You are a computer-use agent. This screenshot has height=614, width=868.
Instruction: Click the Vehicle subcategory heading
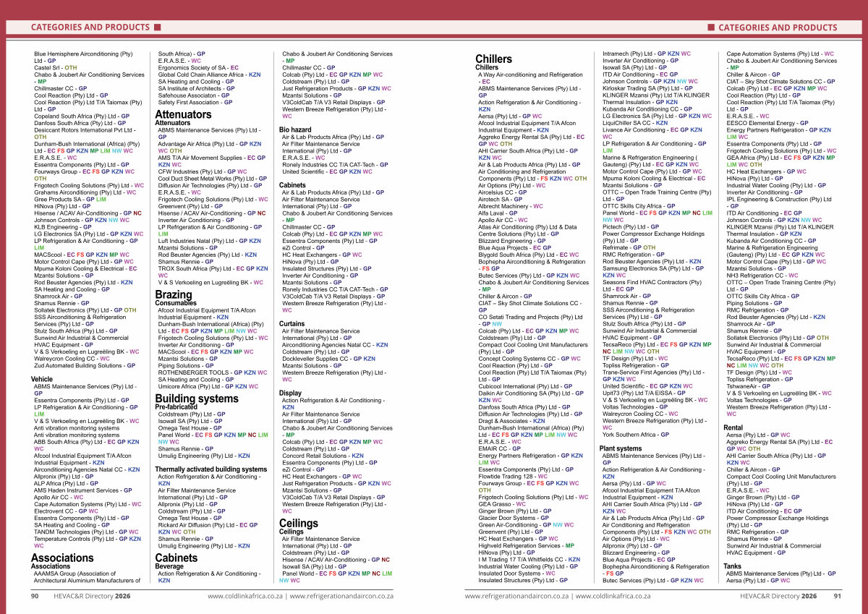pyautogui.click(x=42, y=379)
